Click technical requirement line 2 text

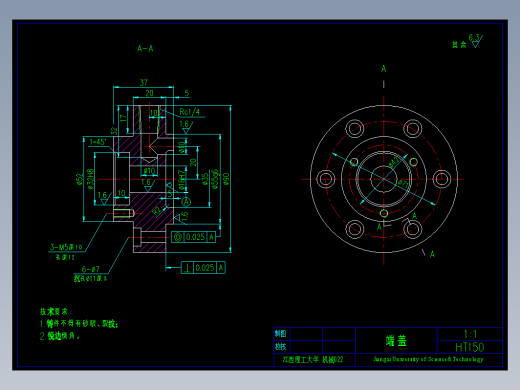click(x=60, y=336)
